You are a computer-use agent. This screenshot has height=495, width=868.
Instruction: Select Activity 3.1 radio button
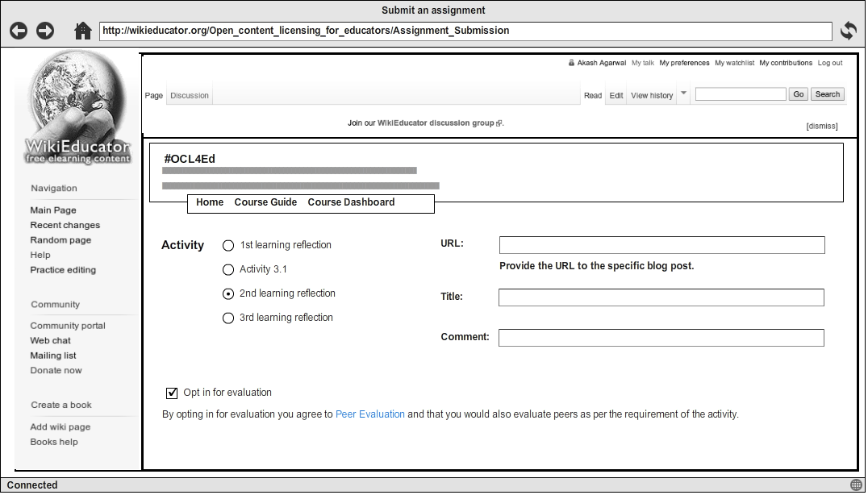coord(228,269)
